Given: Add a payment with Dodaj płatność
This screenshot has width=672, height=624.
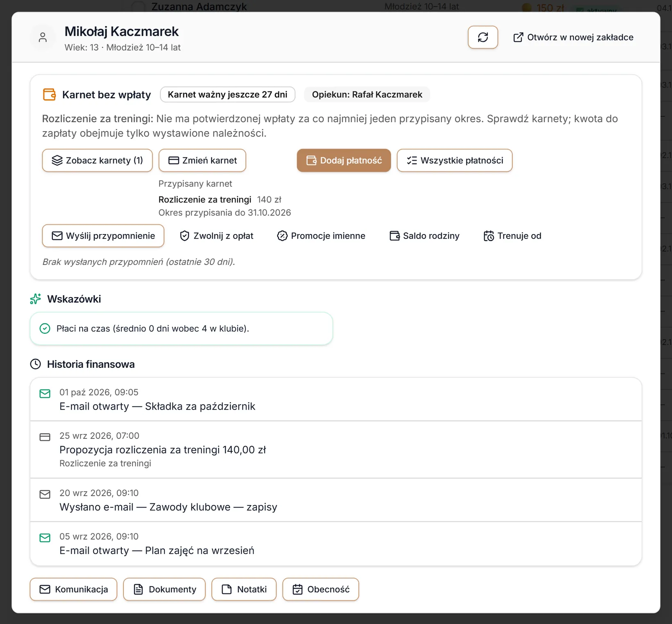Looking at the screenshot, I should (344, 160).
